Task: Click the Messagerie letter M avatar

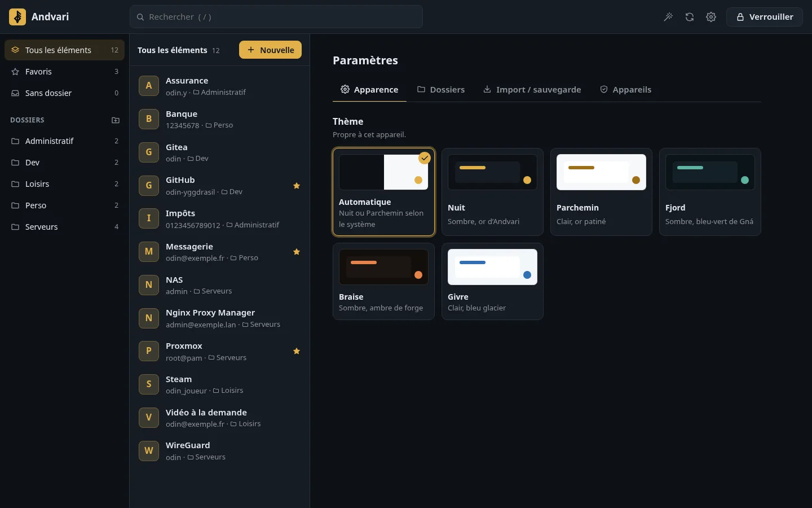Action: point(149,252)
